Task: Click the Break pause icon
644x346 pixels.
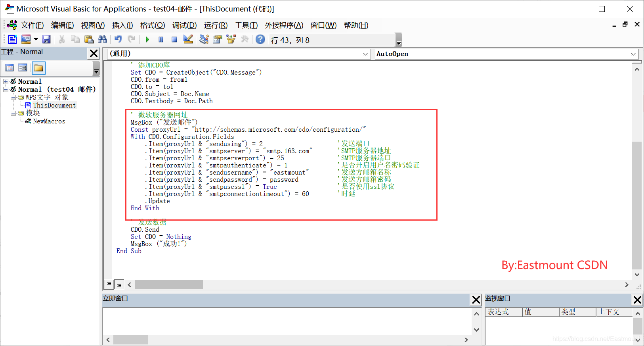Action: point(161,39)
